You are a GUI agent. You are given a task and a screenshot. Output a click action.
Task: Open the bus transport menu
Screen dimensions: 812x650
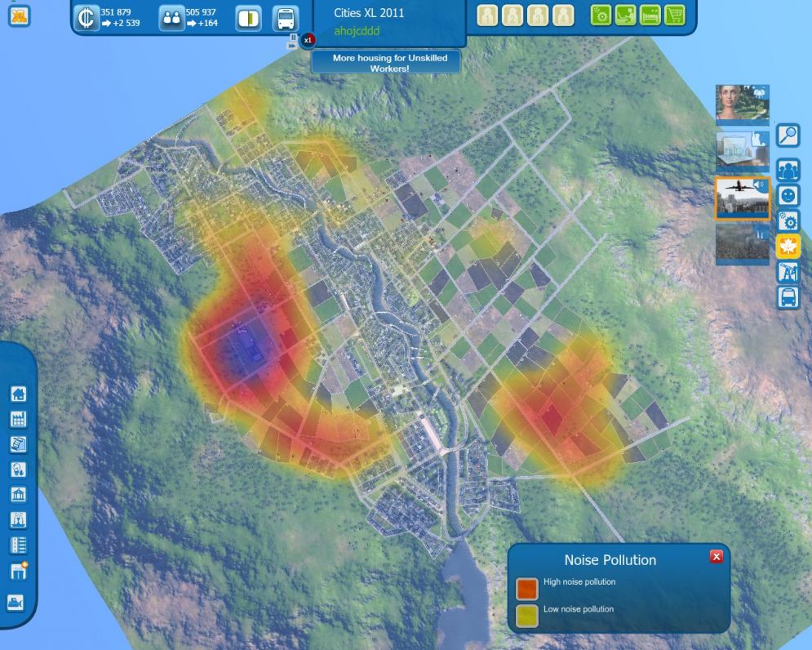tap(788, 296)
